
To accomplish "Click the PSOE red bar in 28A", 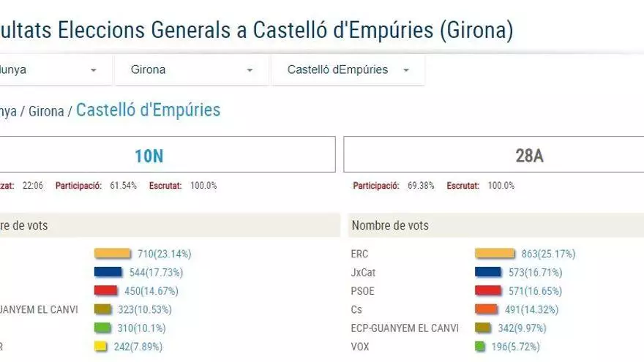I will (x=488, y=290).
